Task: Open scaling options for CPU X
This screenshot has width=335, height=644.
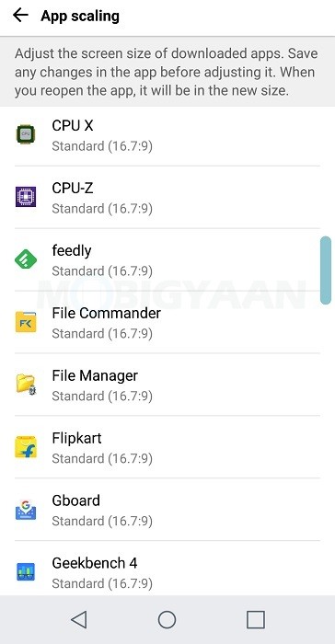Action: click(x=167, y=134)
